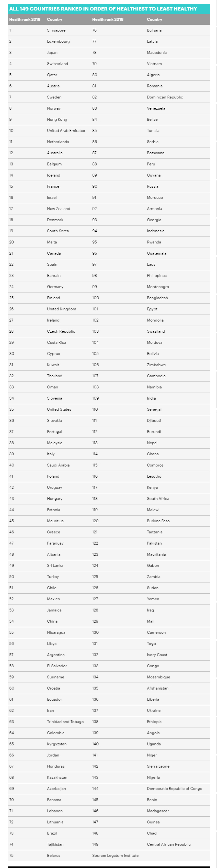This screenshot has width=217, height=868.
Task: Select the United Arab Emirates row entry
Action: (66, 130)
